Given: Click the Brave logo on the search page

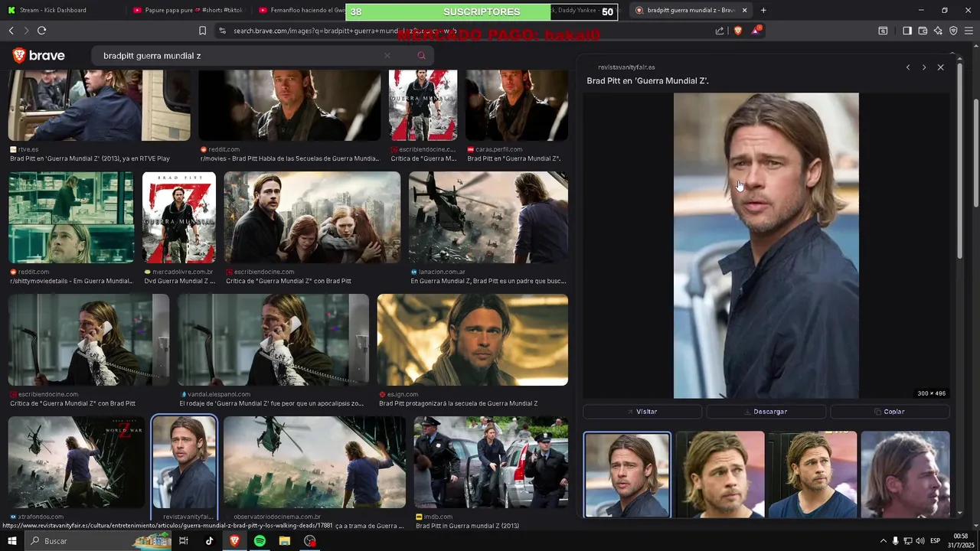Looking at the screenshot, I should [x=38, y=55].
